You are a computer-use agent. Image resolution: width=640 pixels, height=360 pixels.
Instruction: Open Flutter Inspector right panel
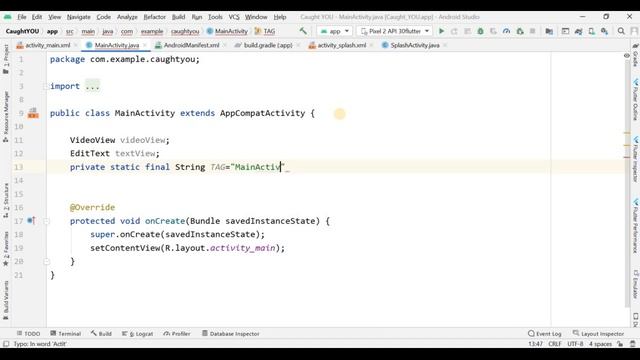pos(635,159)
